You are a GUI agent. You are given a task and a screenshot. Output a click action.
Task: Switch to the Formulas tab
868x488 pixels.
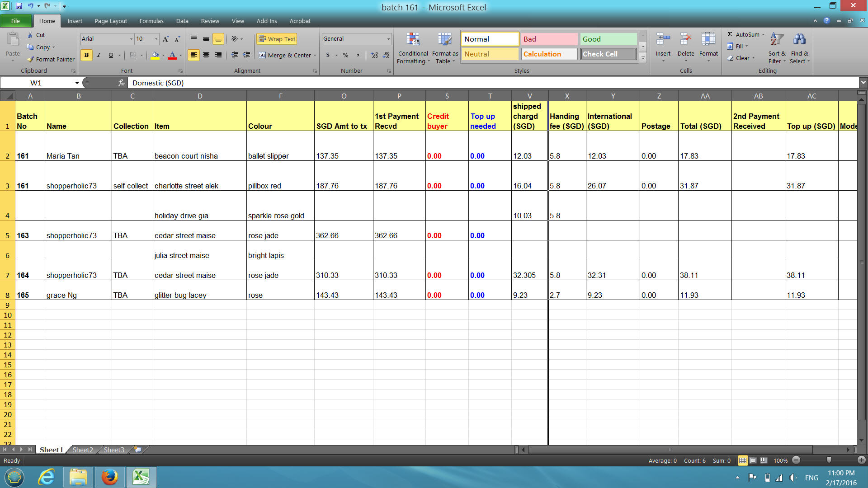(x=151, y=21)
